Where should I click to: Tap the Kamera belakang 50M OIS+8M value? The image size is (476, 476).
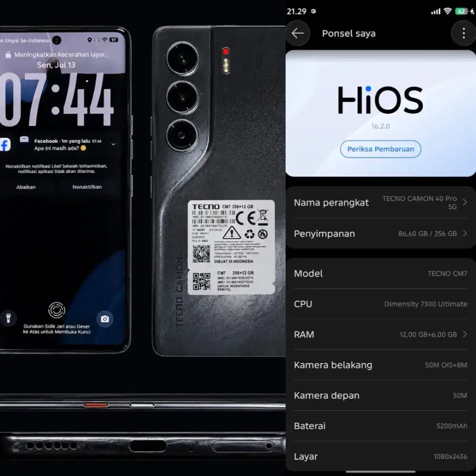446,365
